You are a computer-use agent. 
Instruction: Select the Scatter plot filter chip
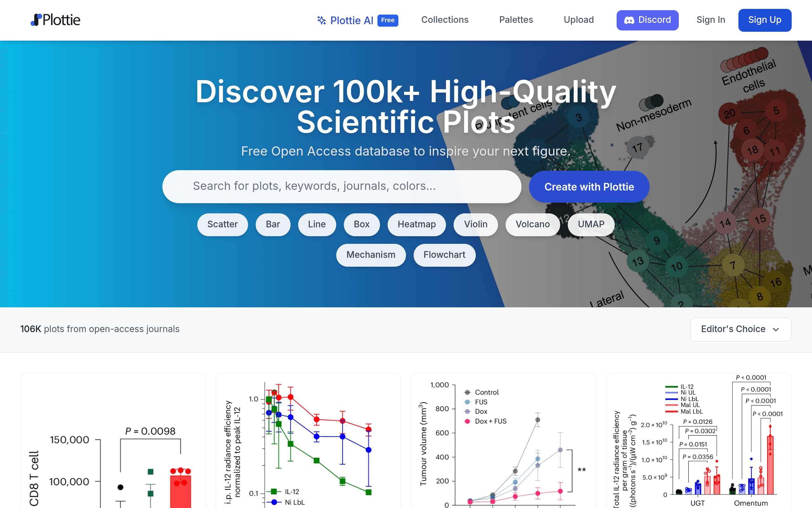tap(222, 224)
